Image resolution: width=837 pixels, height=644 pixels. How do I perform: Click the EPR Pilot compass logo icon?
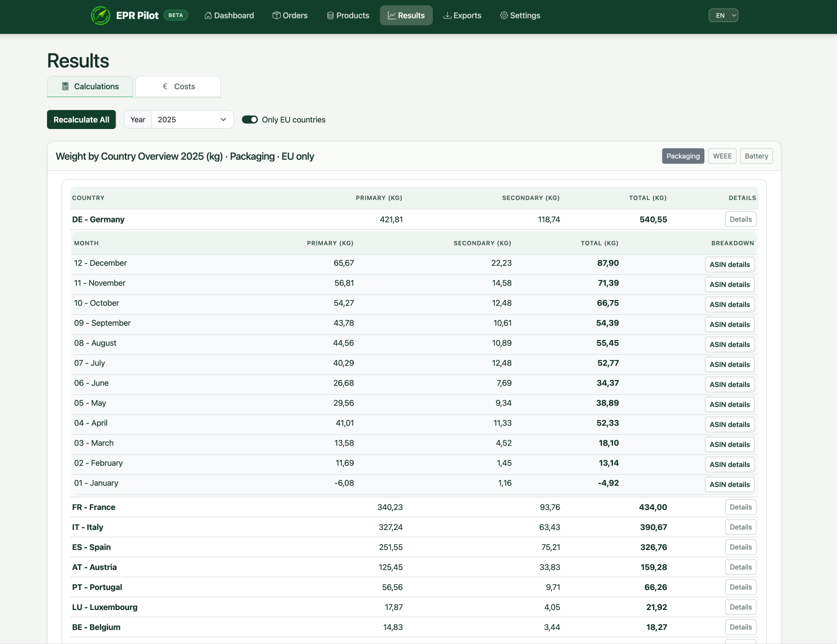pyautogui.click(x=101, y=15)
